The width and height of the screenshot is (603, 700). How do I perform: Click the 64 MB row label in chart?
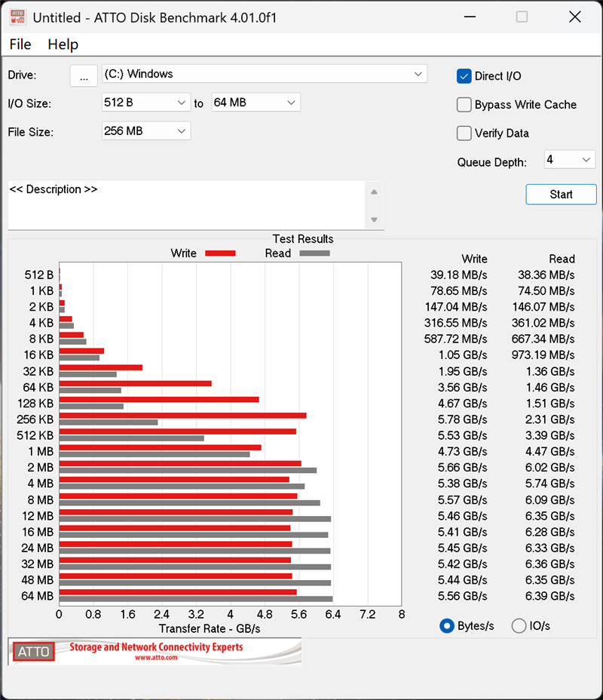[38, 596]
